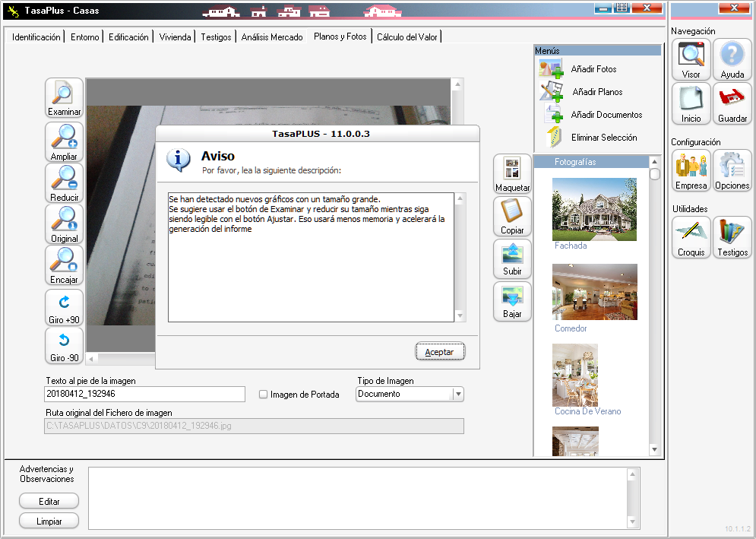This screenshot has height=539, width=756.
Task: Switch to the Cálculo del Valor tab
Action: pos(406,37)
